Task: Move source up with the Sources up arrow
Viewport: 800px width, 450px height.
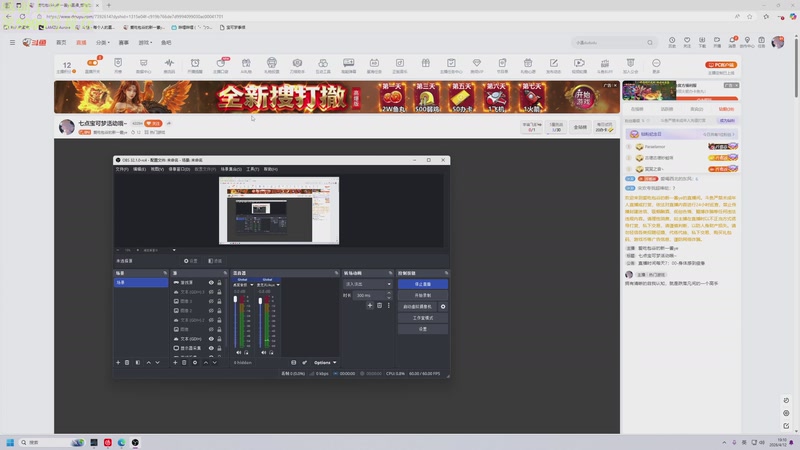Action: click(x=206, y=362)
